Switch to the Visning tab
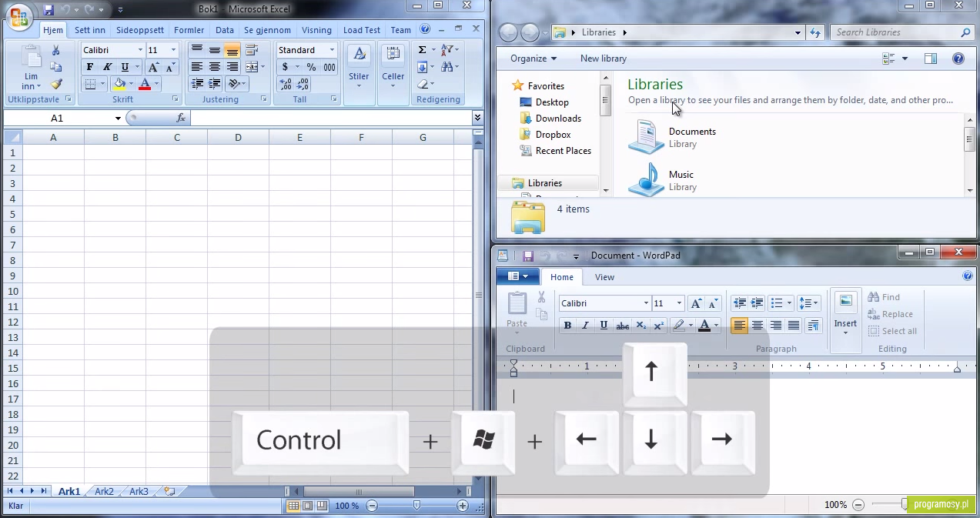Image resolution: width=980 pixels, height=518 pixels. coord(316,30)
